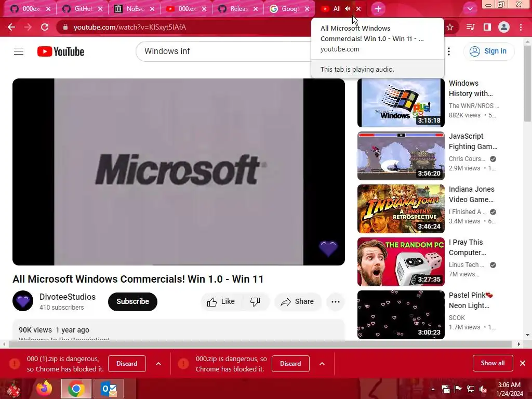Close the Google tab
Viewport: 532px width, 399px height.
tap(307, 9)
